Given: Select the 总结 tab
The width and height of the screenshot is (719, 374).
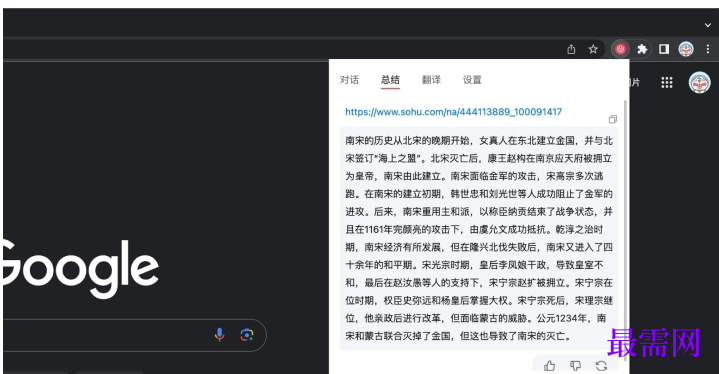Looking at the screenshot, I should (390, 80).
